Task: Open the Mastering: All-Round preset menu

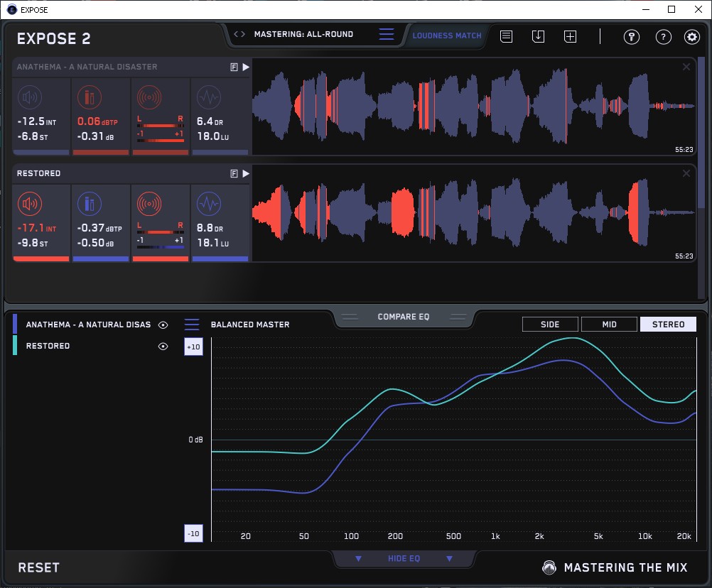Action: 303,34
